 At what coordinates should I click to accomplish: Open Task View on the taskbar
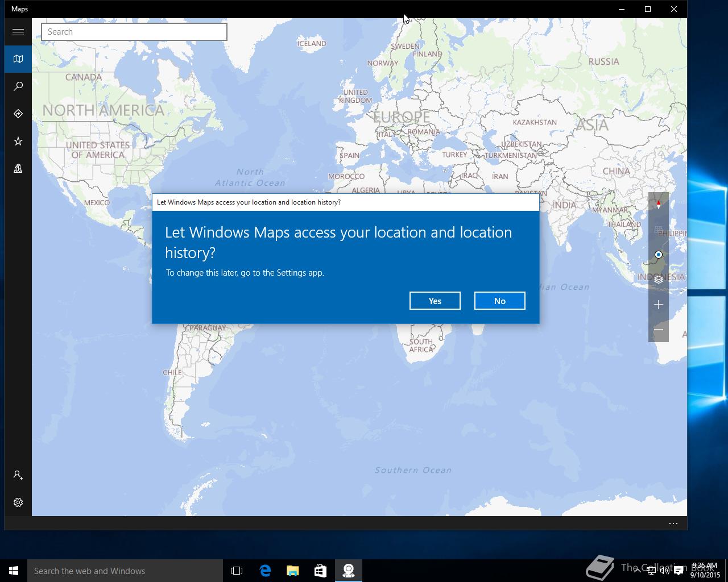tap(237, 571)
